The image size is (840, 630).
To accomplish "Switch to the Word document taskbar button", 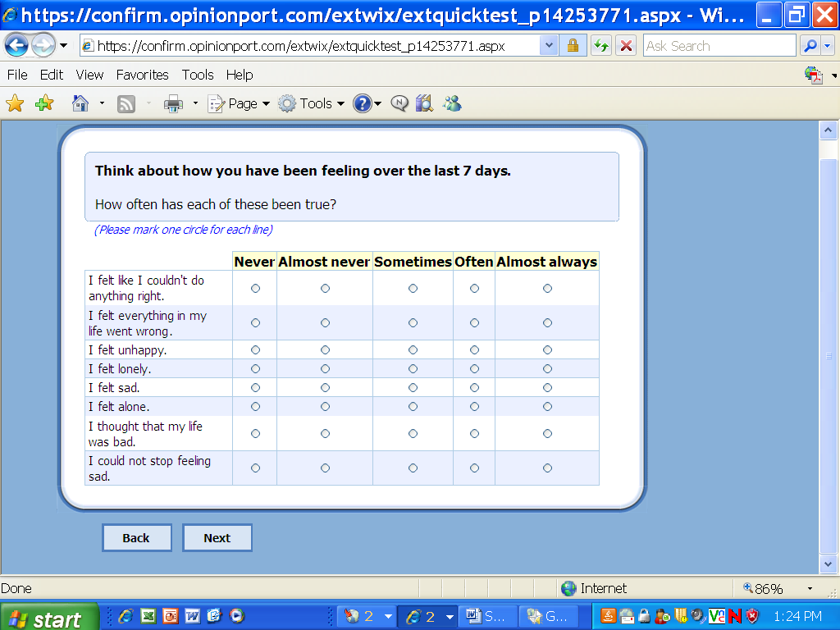I will coord(488,617).
